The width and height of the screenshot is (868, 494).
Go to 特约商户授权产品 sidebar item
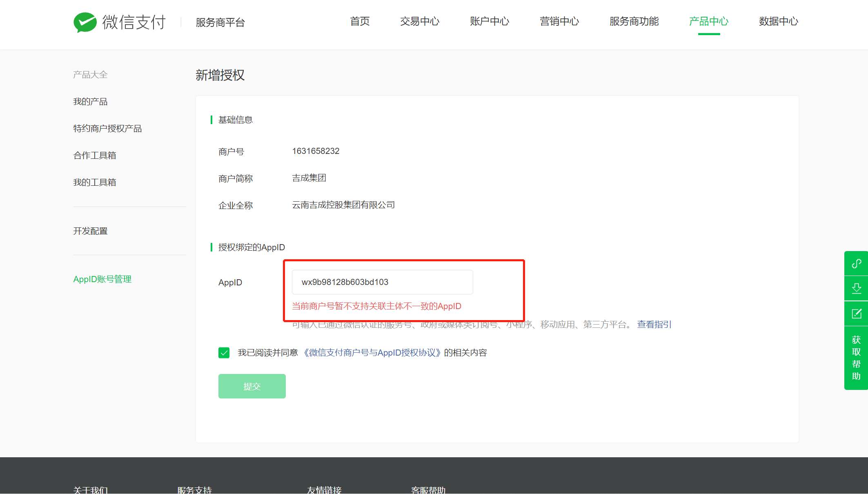pyautogui.click(x=107, y=129)
